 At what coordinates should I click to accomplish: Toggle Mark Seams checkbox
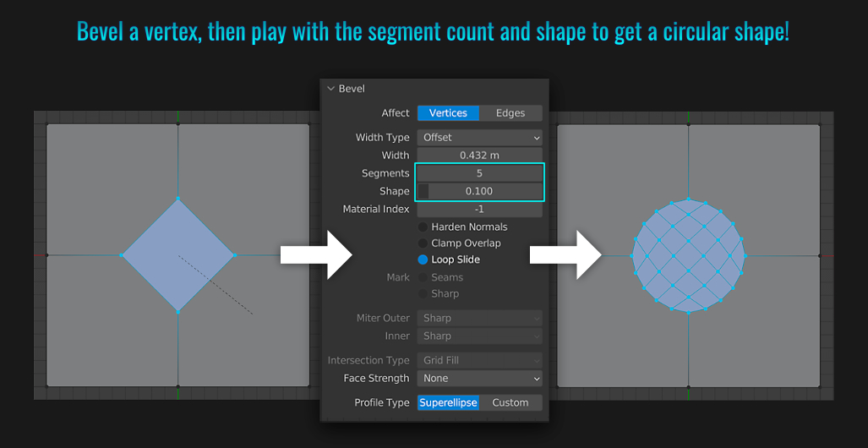tap(423, 277)
